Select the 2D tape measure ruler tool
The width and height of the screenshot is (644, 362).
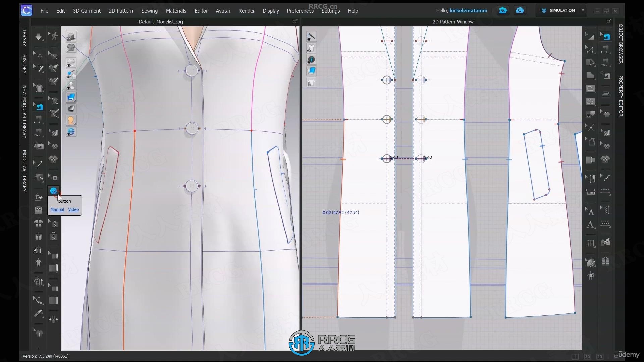click(590, 192)
